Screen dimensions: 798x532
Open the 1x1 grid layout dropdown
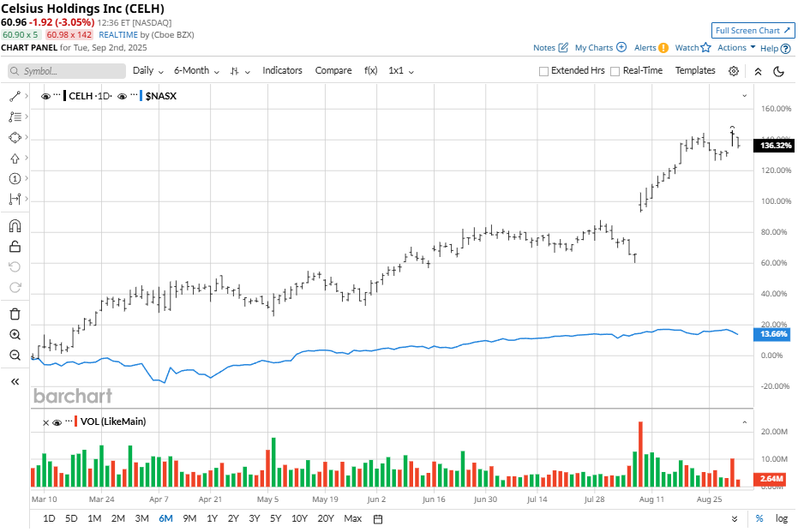tap(401, 71)
